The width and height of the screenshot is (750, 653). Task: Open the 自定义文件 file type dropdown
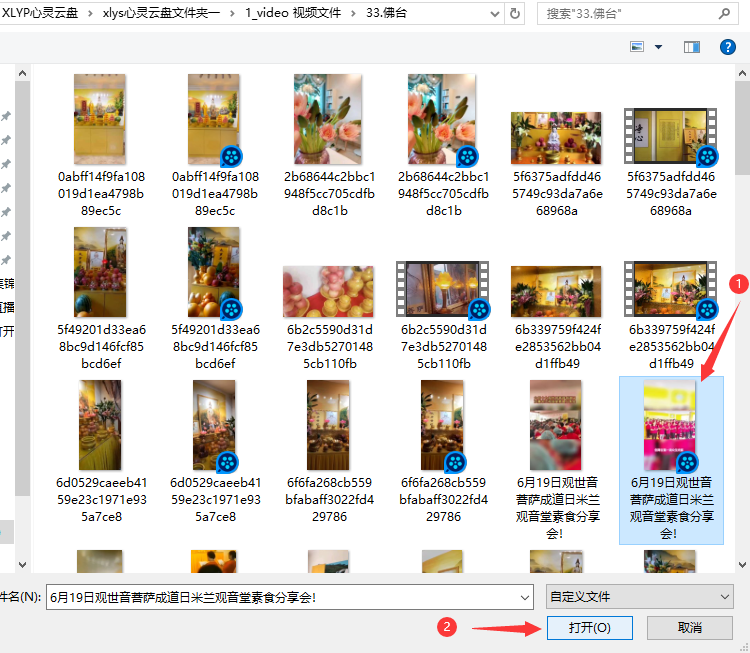click(640, 597)
